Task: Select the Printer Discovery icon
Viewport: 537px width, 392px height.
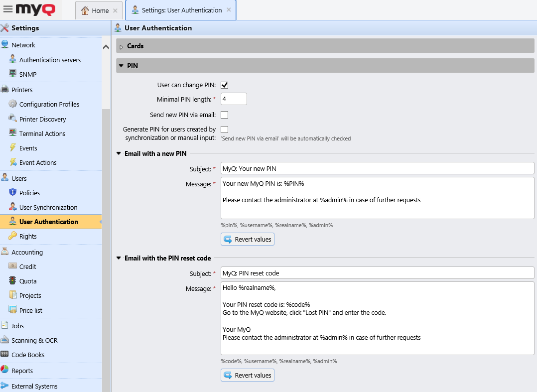Action: coord(11,119)
